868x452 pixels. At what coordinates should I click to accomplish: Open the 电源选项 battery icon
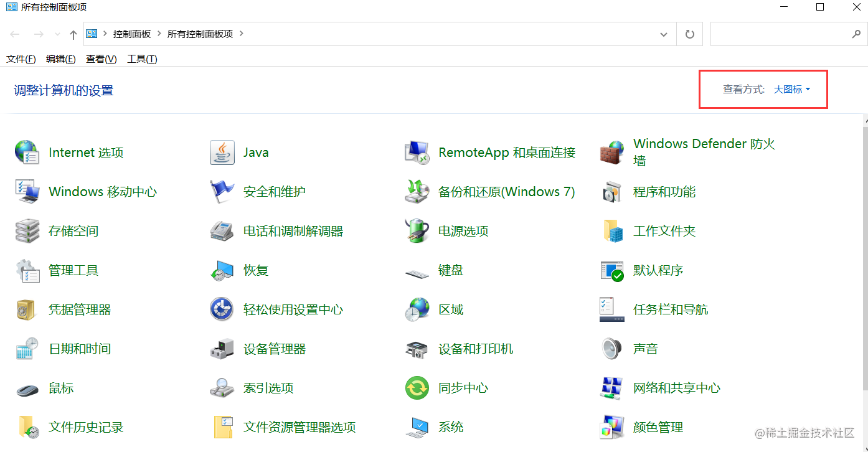pos(417,231)
